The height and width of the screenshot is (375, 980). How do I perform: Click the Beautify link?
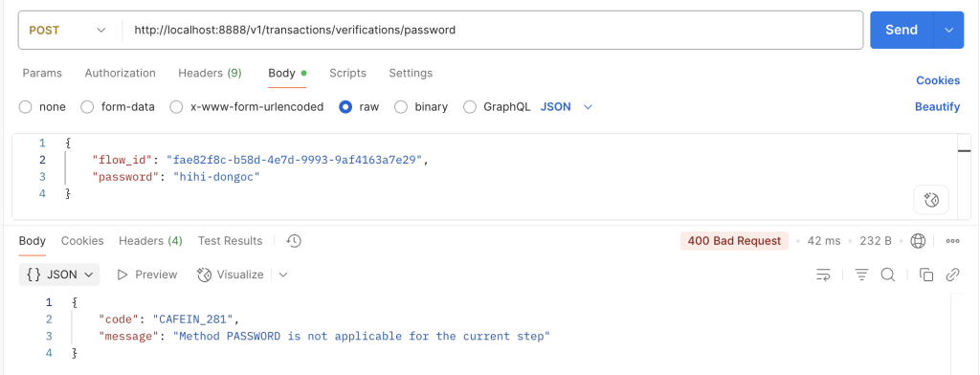pyautogui.click(x=937, y=107)
